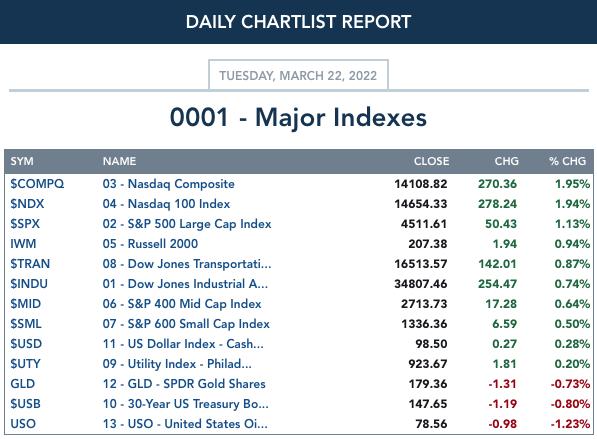
Task: Open the IWM symbol link
Action: (x=23, y=244)
